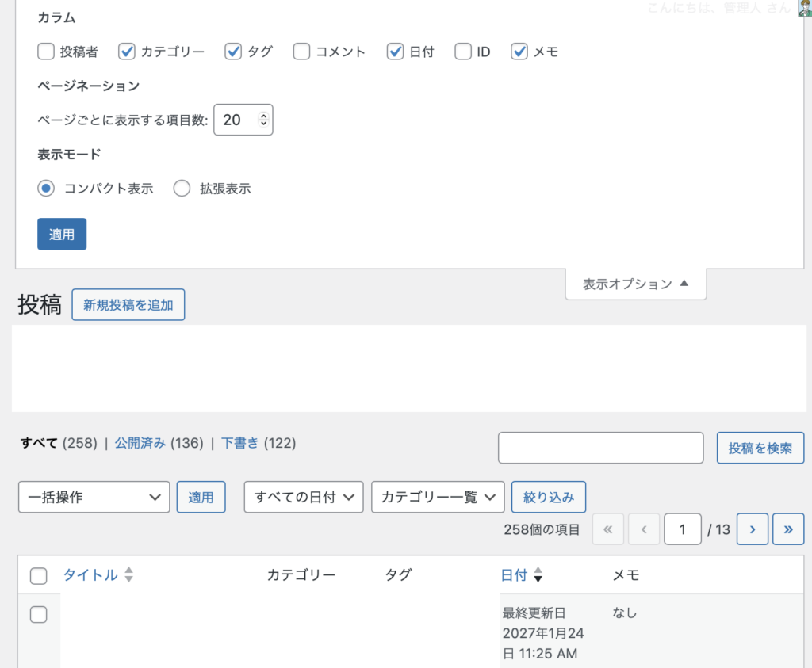Select the 拡張表示 radio option
The width and height of the screenshot is (812, 668).
click(x=182, y=189)
